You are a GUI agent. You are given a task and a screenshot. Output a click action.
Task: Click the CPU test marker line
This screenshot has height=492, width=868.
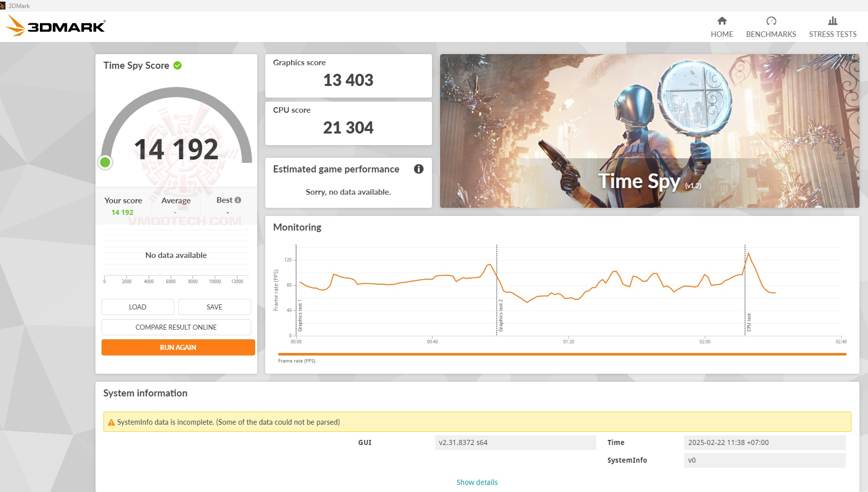[x=745, y=289]
